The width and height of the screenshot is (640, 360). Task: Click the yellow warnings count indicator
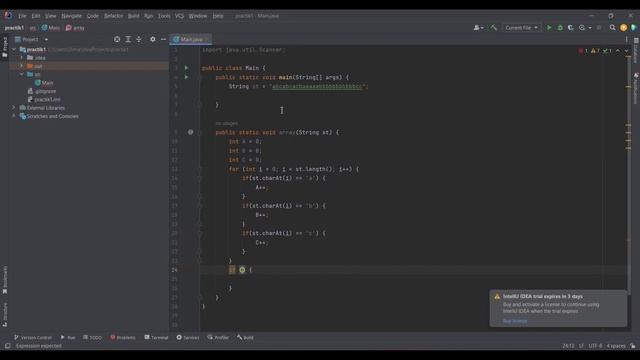point(596,51)
